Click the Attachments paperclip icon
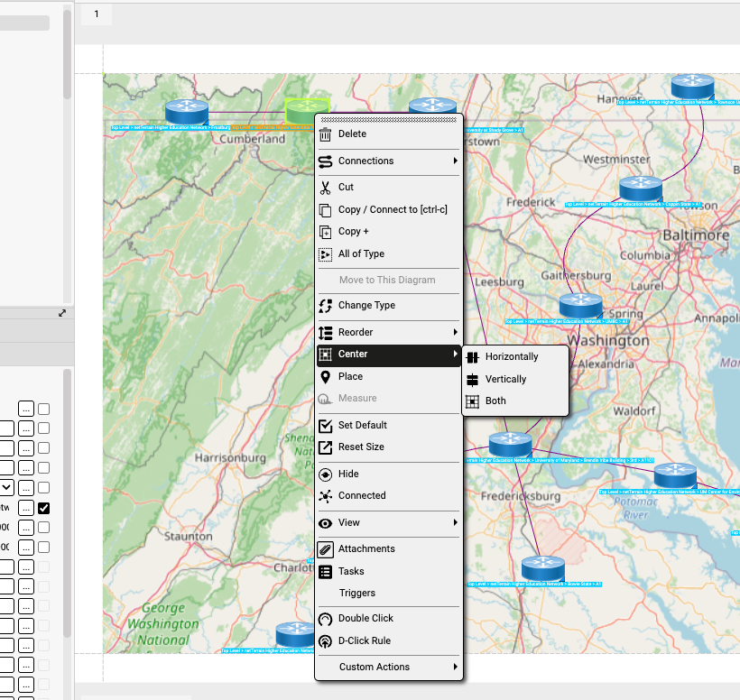Viewport: 740px width, 700px height. 326,549
